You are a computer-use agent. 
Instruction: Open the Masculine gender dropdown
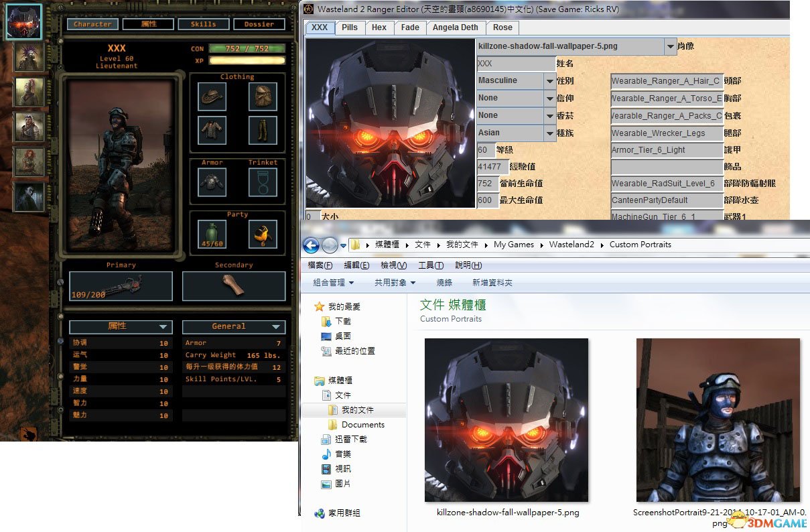click(550, 80)
